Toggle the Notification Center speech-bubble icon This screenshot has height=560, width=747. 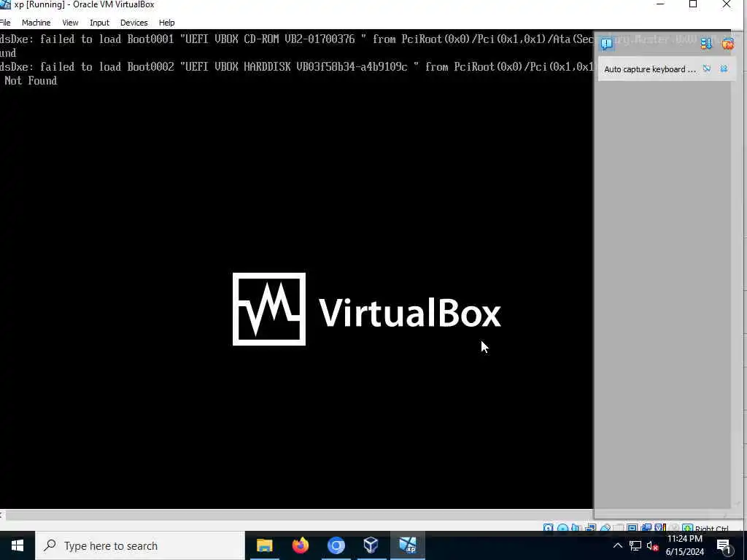click(x=606, y=44)
